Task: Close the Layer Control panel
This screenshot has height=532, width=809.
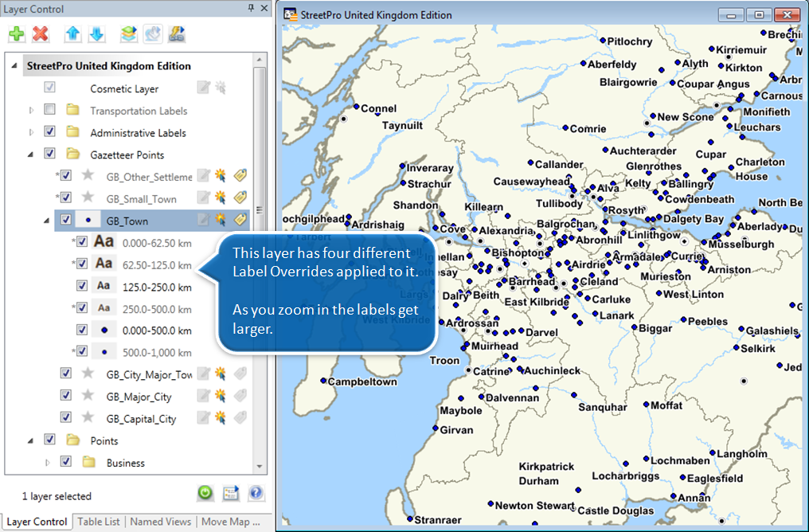Action: click(x=264, y=8)
